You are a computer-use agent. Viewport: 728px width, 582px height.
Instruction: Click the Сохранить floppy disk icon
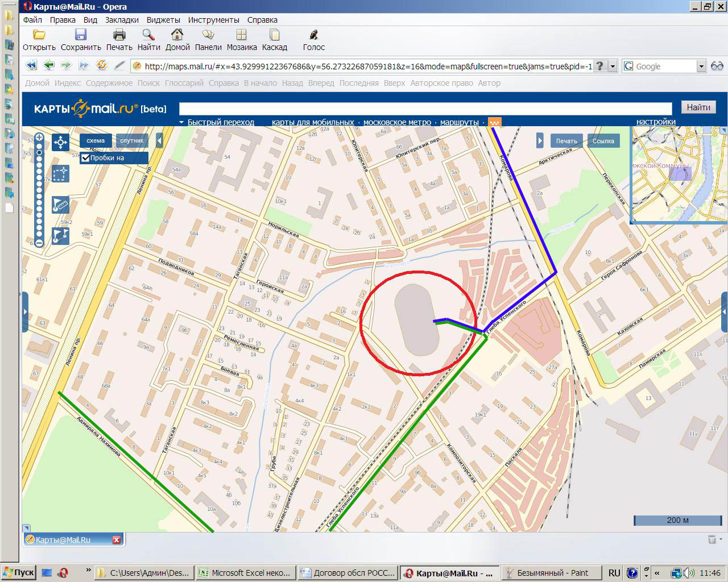click(81, 35)
